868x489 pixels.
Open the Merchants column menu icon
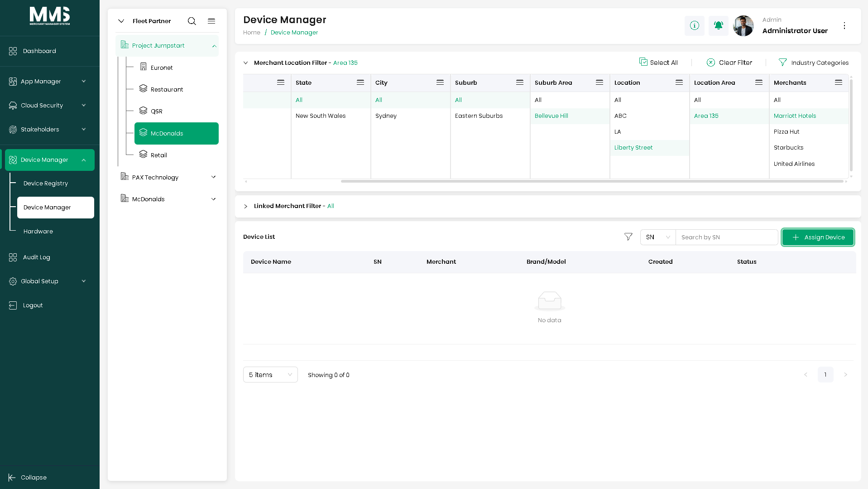point(839,82)
